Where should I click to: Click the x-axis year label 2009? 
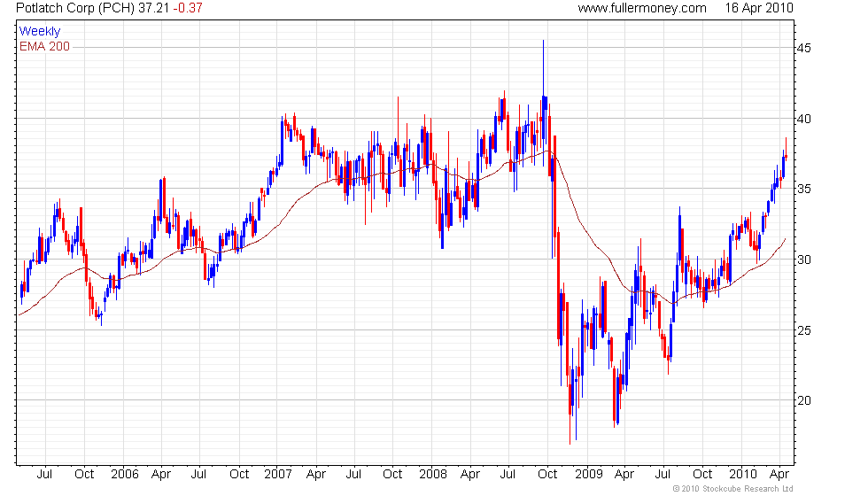(x=588, y=475)
